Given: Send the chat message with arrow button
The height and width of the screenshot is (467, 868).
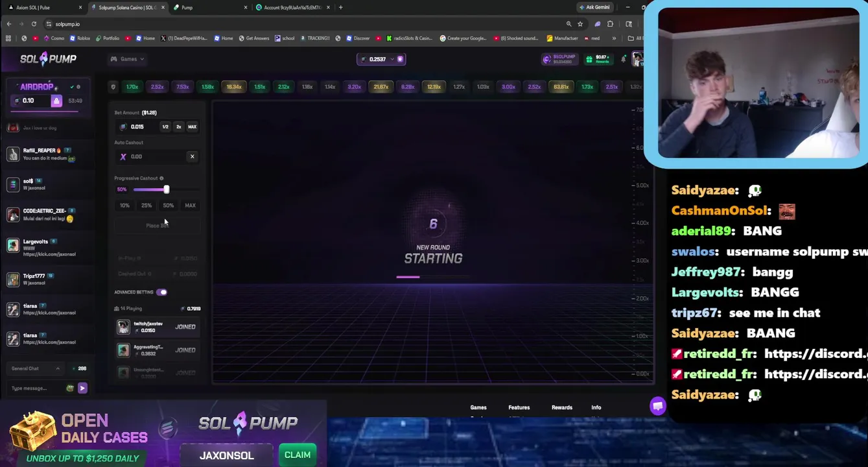Looking at the screenshot, I should 82,388.
